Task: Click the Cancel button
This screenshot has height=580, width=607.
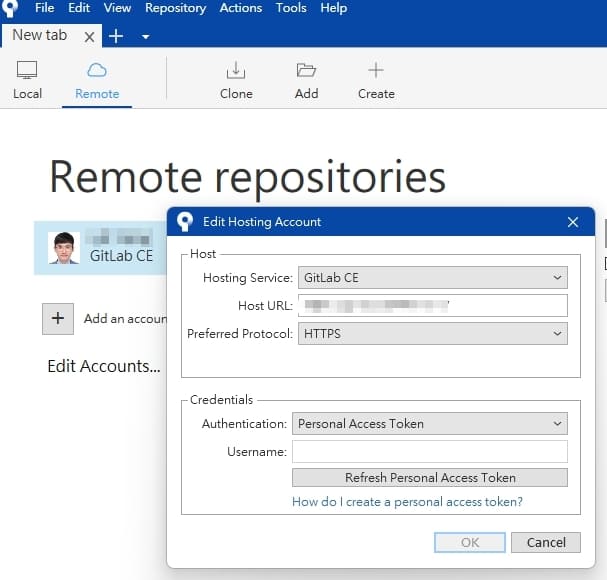Action: pyautogui.click(x=546, y=542)
